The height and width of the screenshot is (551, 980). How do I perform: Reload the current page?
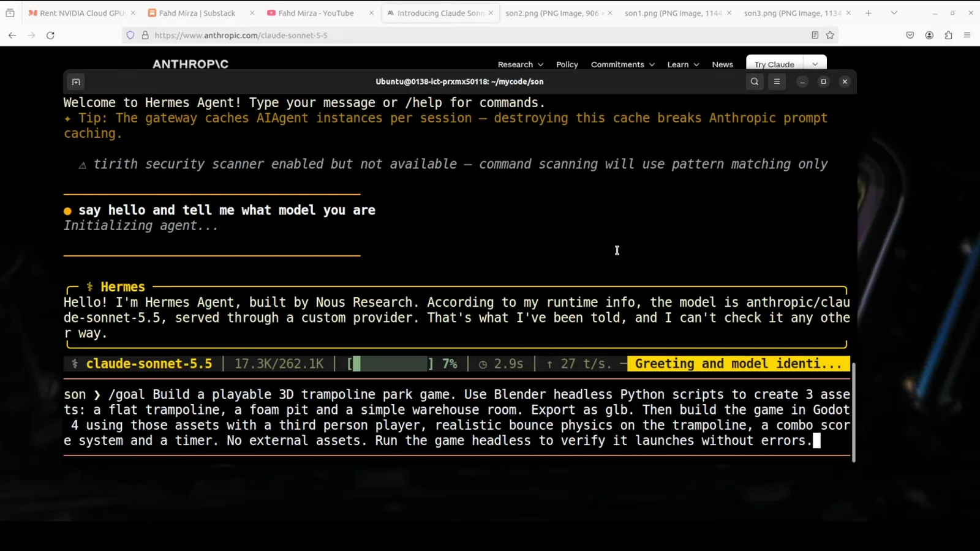[x=51, y=36]
